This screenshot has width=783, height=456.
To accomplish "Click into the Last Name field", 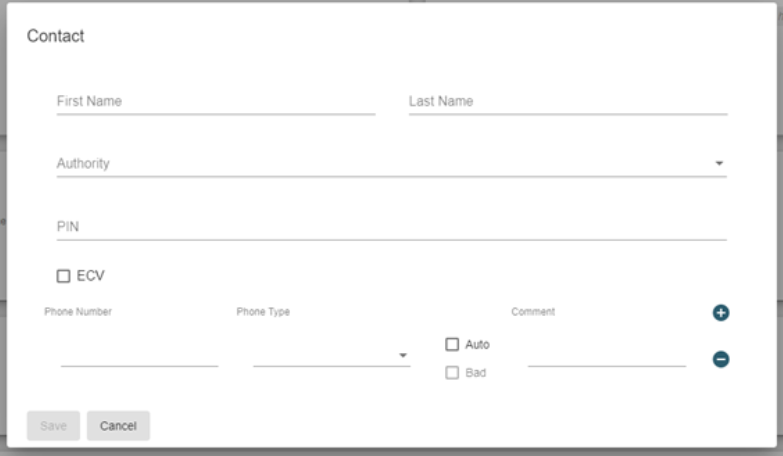I will point(567,102).
